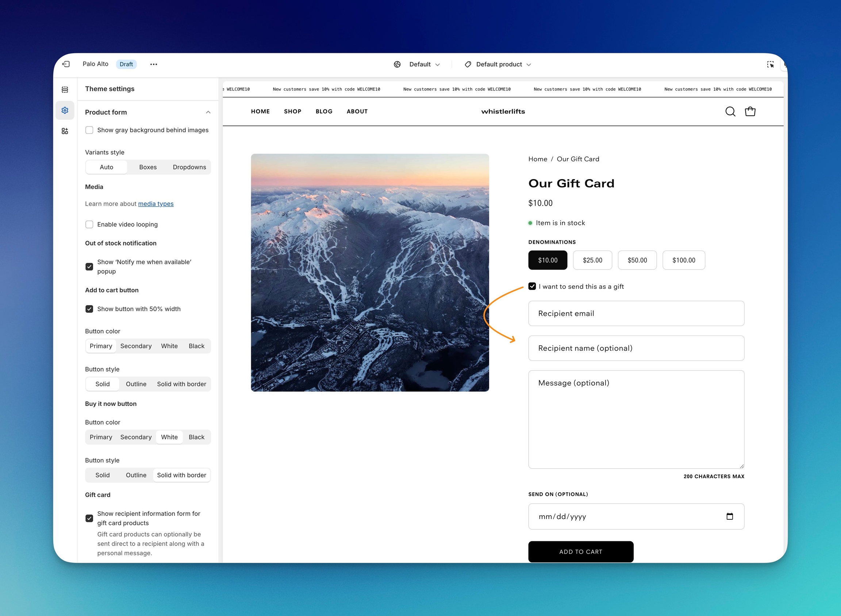Screen dimensions: 841x616
Task: Click the media types link
Action: pos(155,204)
